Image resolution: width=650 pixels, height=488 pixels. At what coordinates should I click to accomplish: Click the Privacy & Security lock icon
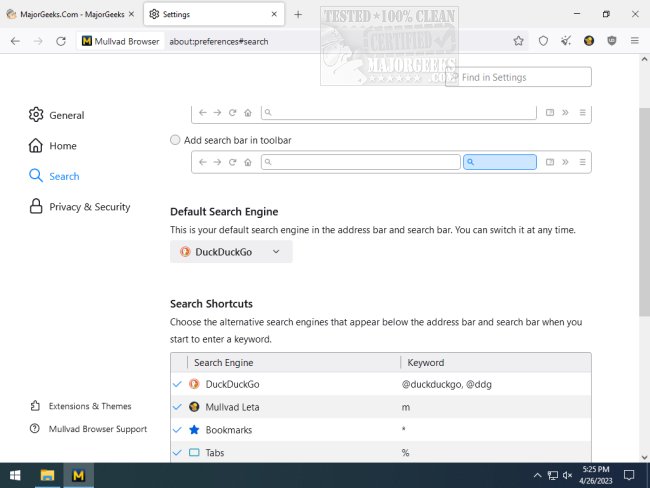[36, 206]
